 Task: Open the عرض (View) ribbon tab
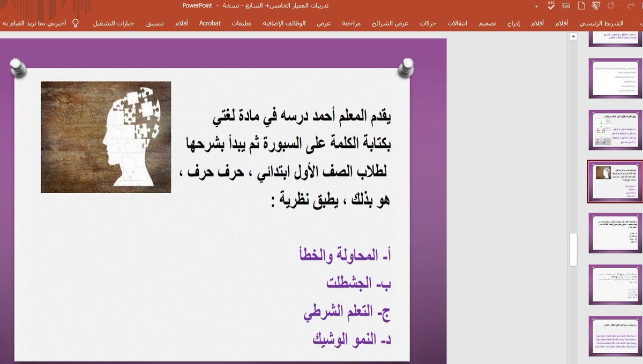click(x=324, y=24)
